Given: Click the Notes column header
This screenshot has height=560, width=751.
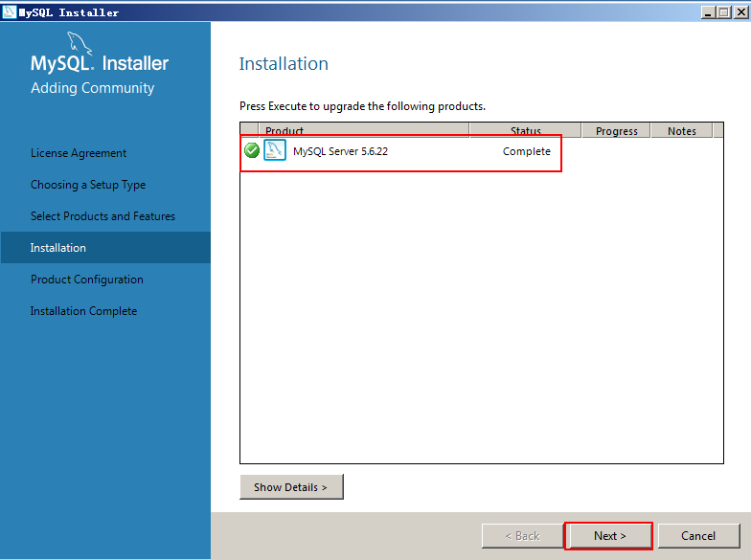Looking at the screenshot, I should [682, 130].
